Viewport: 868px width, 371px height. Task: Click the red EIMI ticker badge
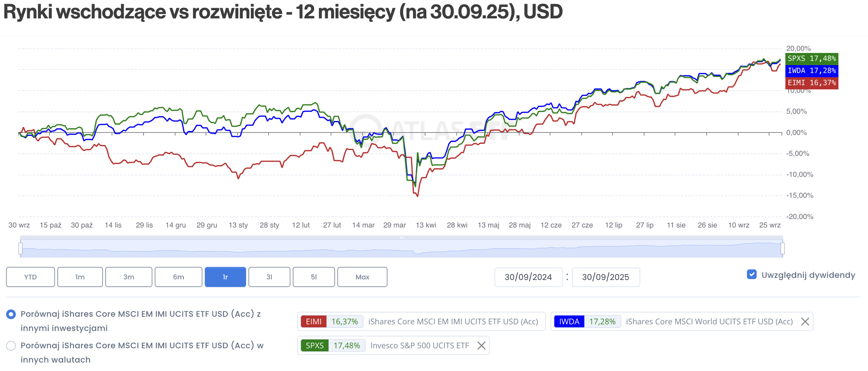[313, 322]
